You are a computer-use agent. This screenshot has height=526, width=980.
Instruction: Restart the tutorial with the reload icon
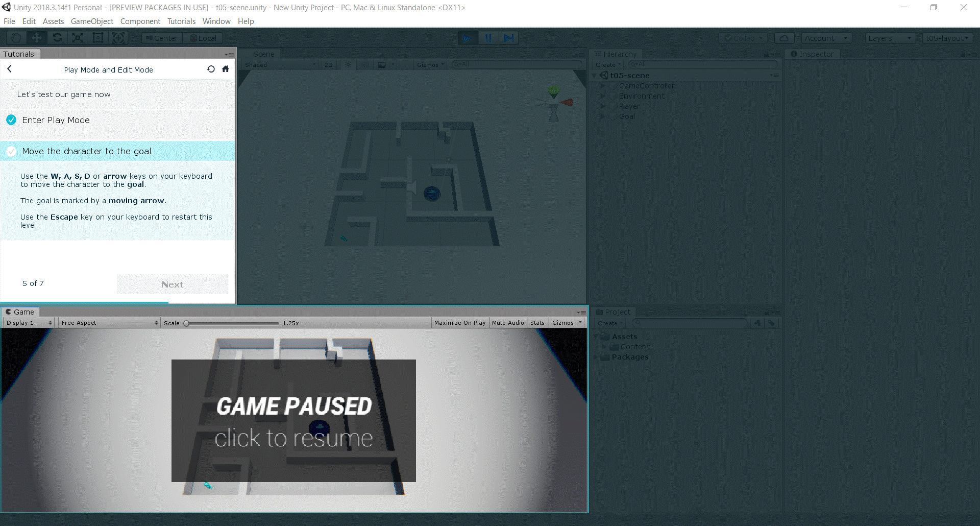211,69
